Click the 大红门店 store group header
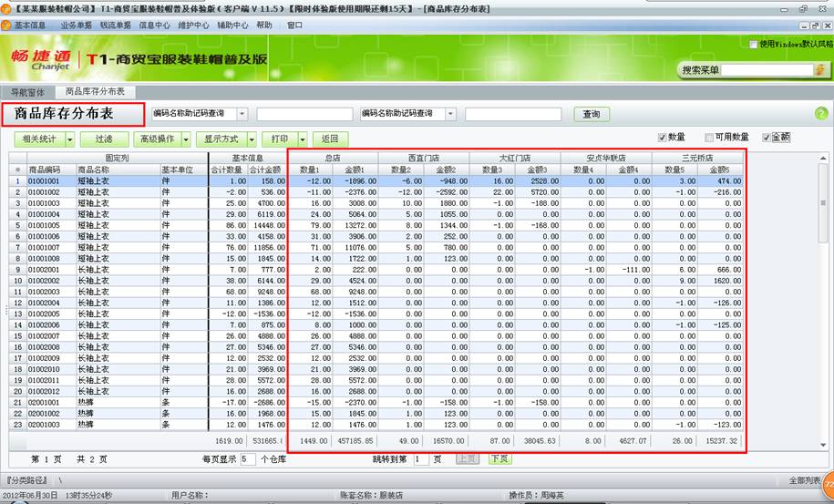 click(x=515, y=158)
